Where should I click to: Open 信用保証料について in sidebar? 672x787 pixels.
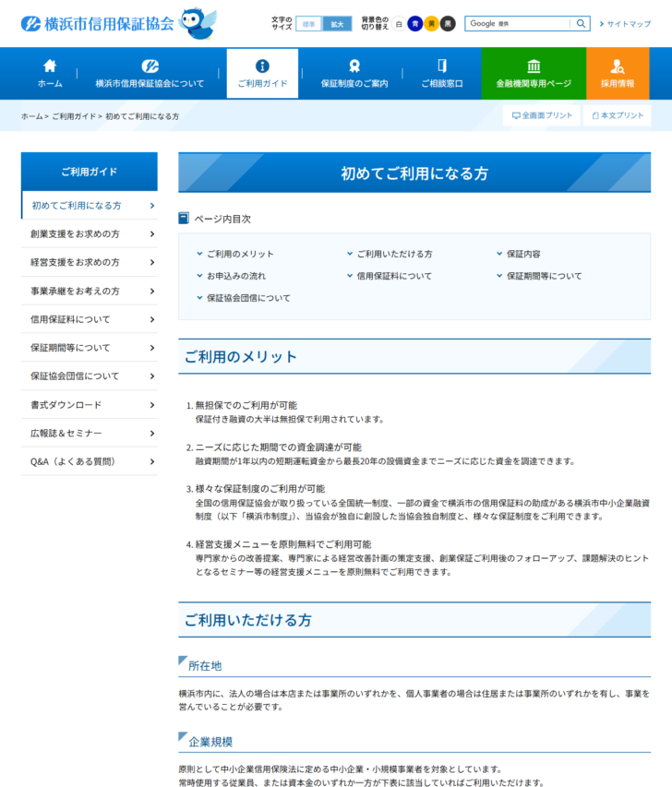coord(90,319)
